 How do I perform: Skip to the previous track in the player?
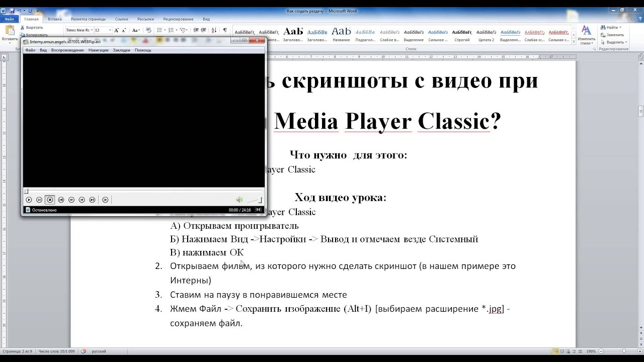pyautogui.click(x=61, y=200)
